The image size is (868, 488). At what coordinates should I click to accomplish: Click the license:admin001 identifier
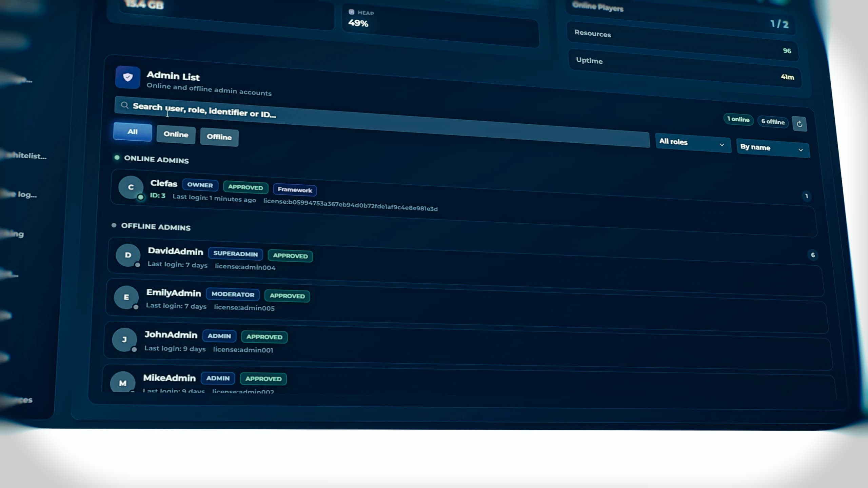click(243, 350)
